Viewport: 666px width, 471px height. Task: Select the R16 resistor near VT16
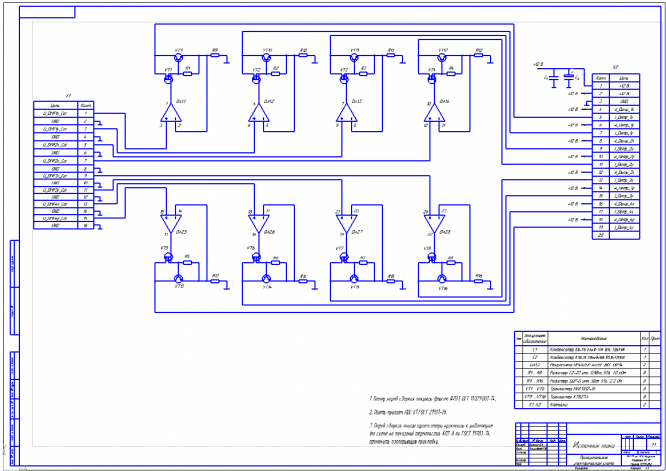pyautogui.click(x=479, y=281)
